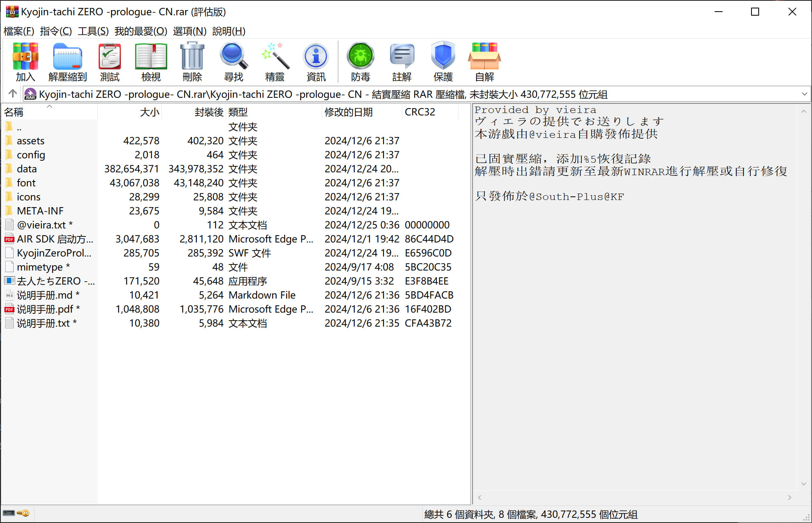Image resolution: width=812 pixels, height=523 pixels.
Task: Open the 選項(N) menu
Action: pos(189,31)
